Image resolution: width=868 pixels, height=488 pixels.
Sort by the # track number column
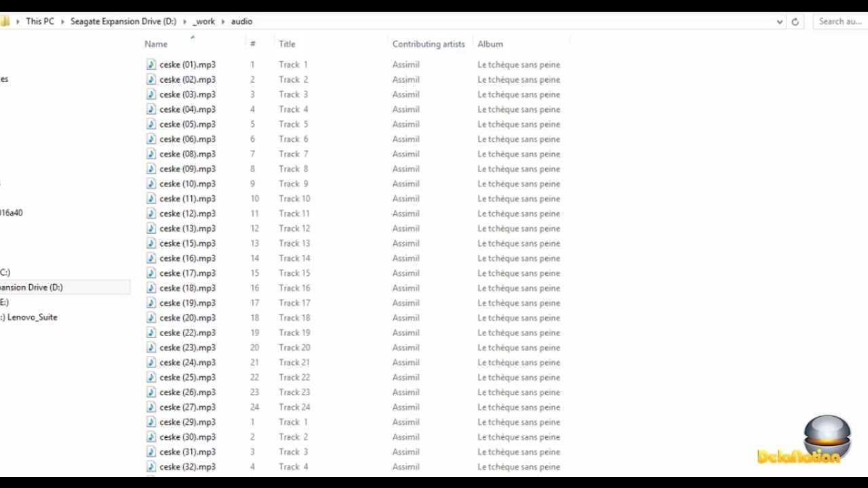coord(253,44)
